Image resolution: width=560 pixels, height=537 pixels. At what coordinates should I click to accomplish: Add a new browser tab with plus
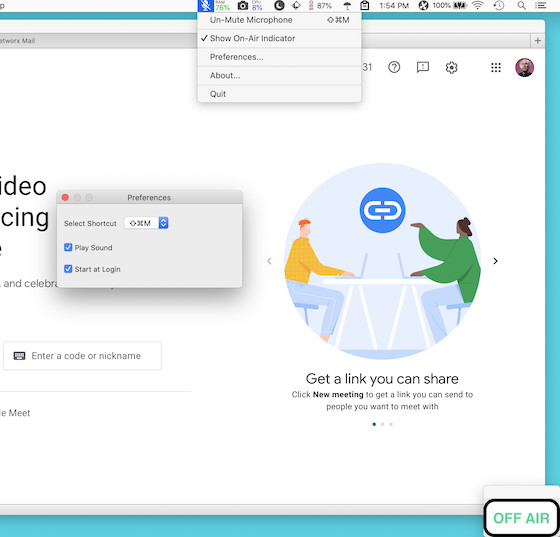pyautogui.click(x=538, y=41)
